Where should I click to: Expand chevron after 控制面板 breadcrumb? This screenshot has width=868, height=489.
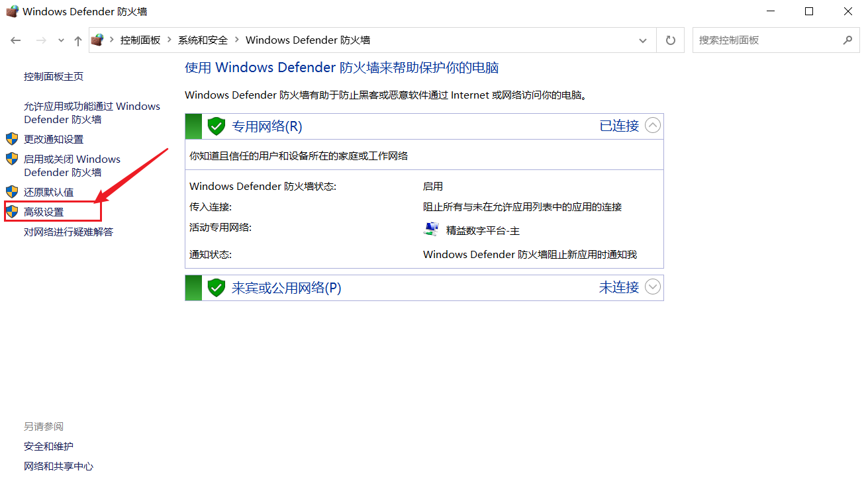pos(169,40)
